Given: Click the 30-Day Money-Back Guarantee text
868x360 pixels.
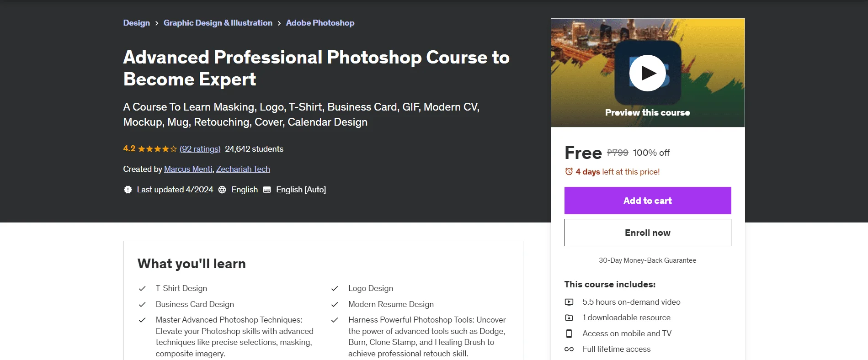Looking at the screenshot, I should (648, 260).
